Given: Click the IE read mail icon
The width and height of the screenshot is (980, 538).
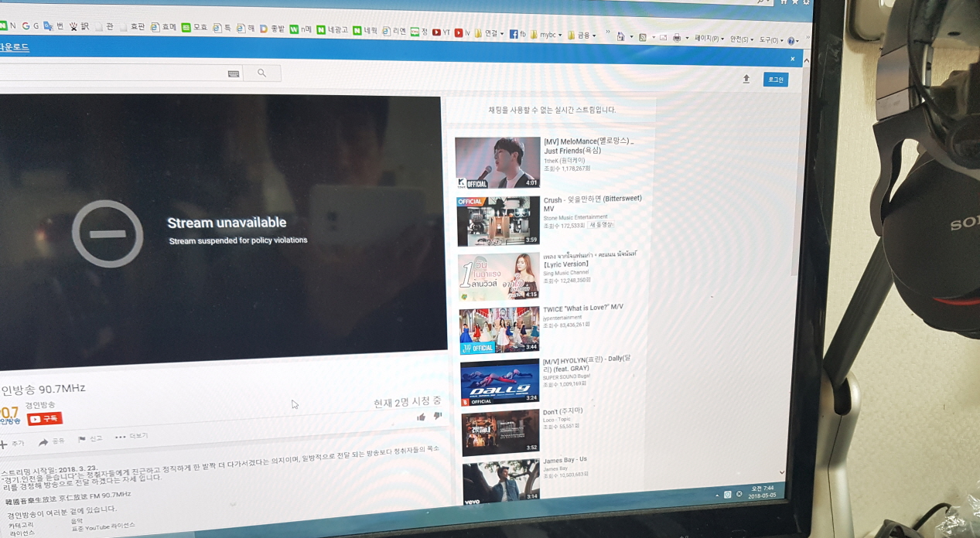Looking at the screenshot, I should (x=663, y=37).
